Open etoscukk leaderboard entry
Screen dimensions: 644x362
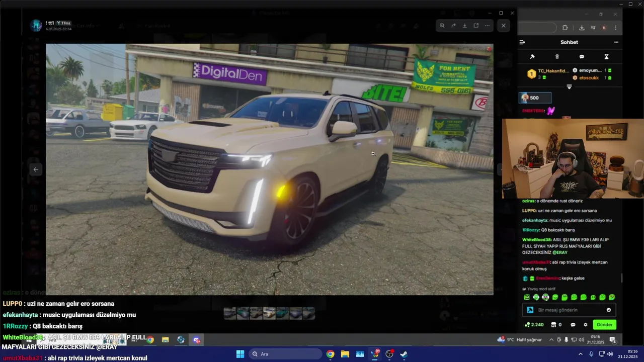(592, 78)
